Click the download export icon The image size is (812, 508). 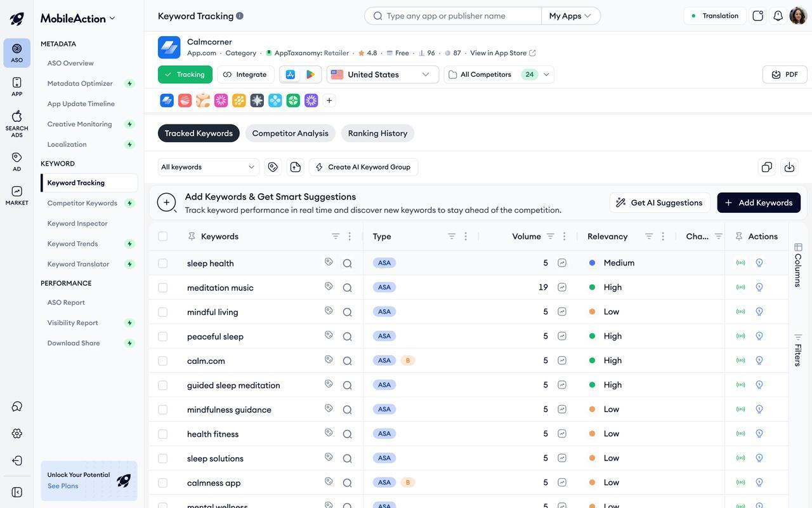(789, 167)
